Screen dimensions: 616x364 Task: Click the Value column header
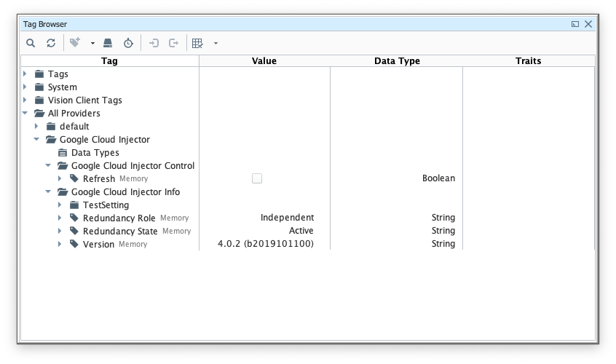tap(264, 61)
